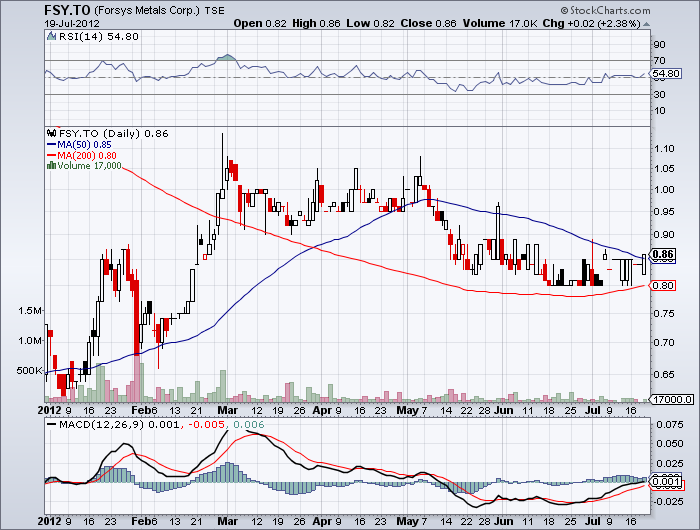Click Apr on the price chart date axis
The image size is (700, 530).
(x=321, y=410)
